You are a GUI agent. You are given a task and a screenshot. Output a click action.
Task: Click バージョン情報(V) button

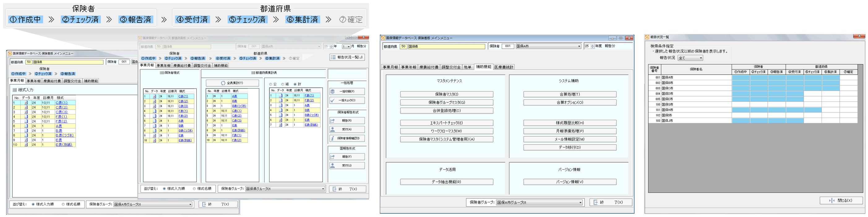[570, 182]
